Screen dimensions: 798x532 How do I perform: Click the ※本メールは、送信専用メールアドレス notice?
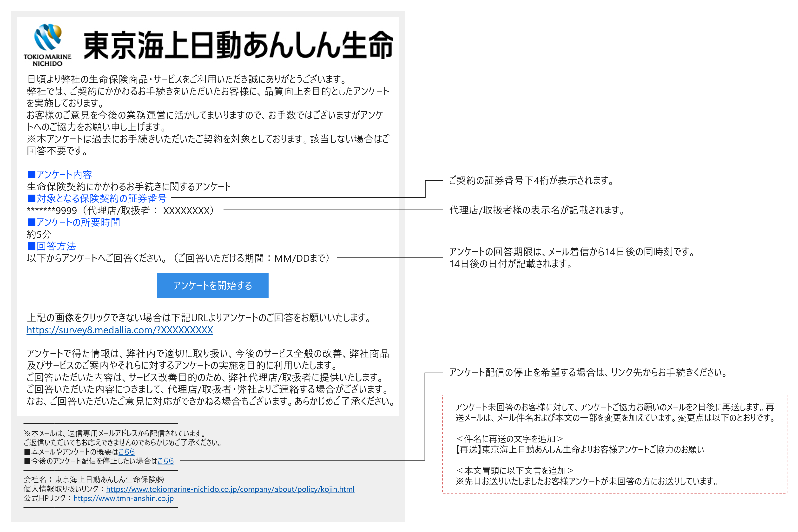click(115, 433)
